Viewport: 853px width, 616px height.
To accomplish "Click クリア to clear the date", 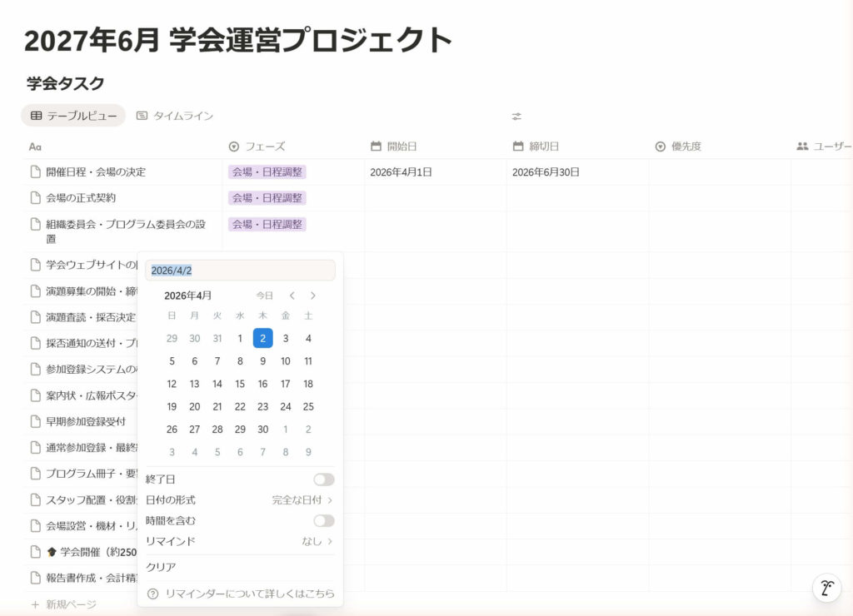I will coord(161,567).
